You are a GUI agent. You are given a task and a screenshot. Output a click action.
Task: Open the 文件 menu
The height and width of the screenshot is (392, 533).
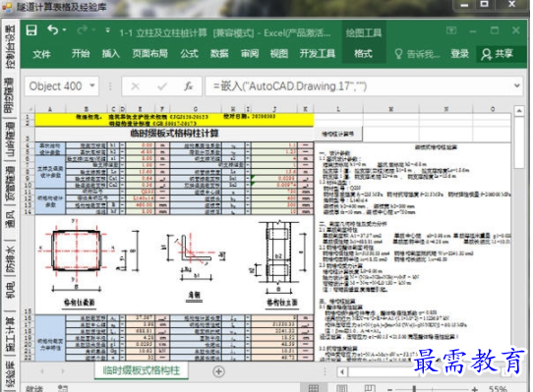pos(42,54)
